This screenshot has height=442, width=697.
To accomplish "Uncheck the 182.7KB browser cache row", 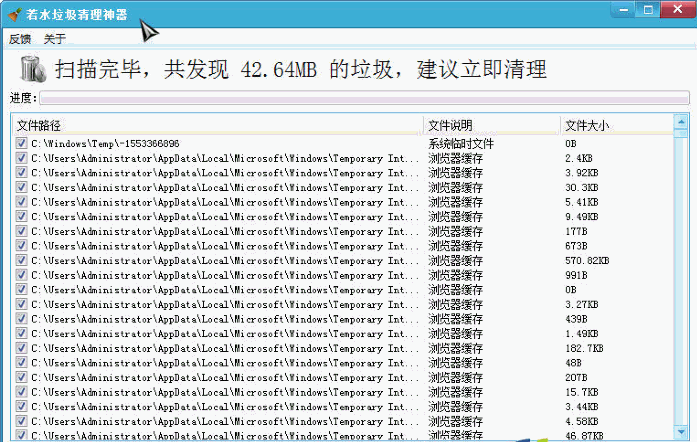I will tap(21, 348).
